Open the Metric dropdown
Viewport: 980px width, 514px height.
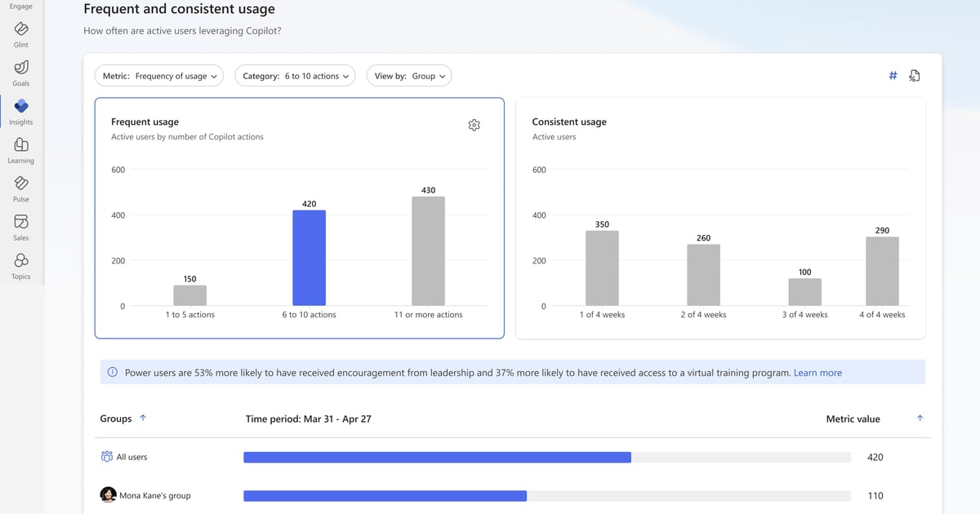[159, 75]
